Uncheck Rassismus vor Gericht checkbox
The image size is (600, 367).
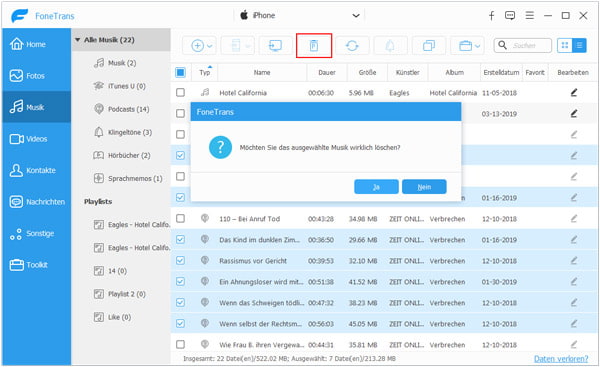click(x=180, y=261)
